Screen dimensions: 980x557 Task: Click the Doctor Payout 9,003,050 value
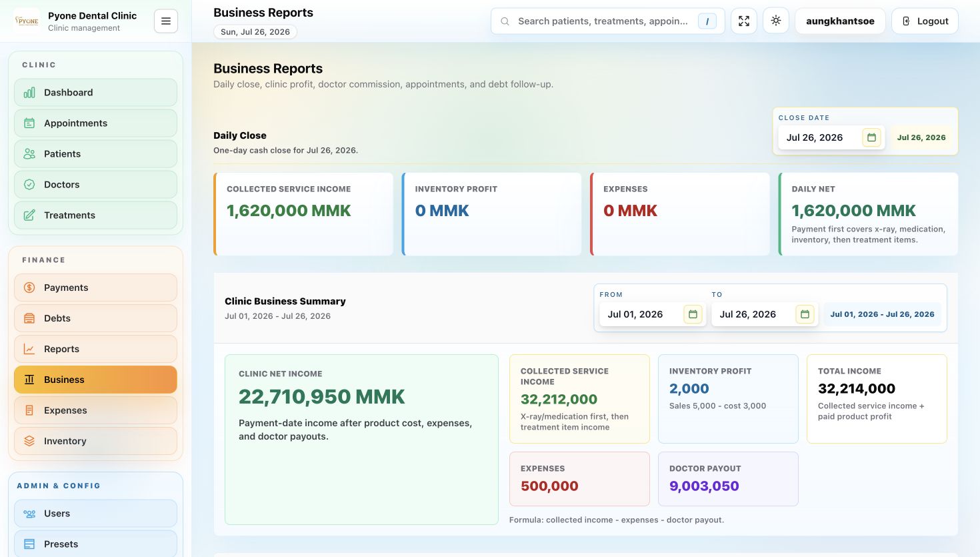click(704, 486)
